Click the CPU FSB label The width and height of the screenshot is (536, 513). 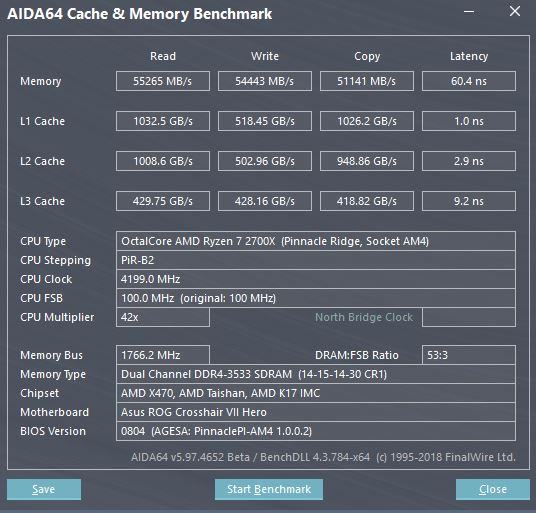[41, 298]
